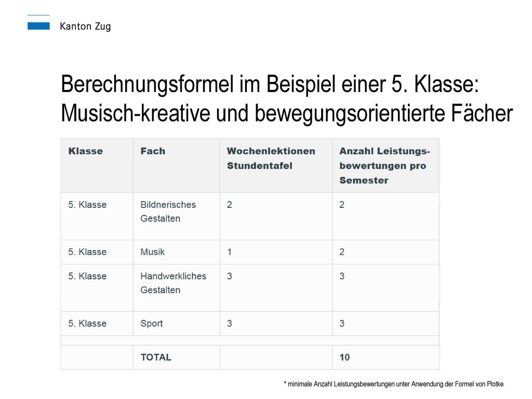Click the title line 'Musisch-kreative und bewegungsorientierte Fächer'

point(287,113)
